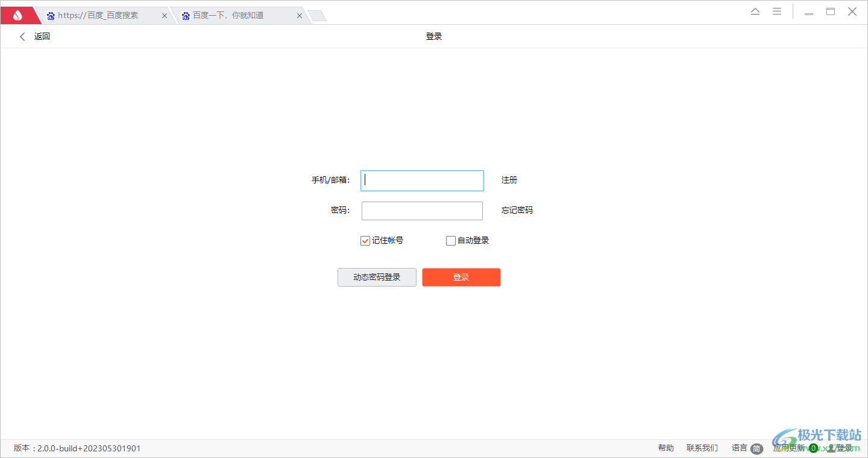Click the green 0 update badge

[x=814, y=448]
